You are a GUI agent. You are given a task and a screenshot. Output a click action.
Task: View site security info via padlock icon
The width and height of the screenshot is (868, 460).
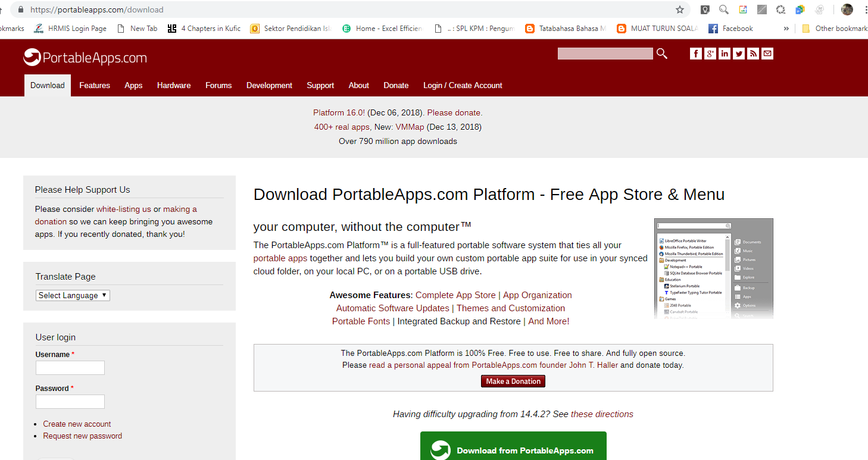(x=21, y=10)
